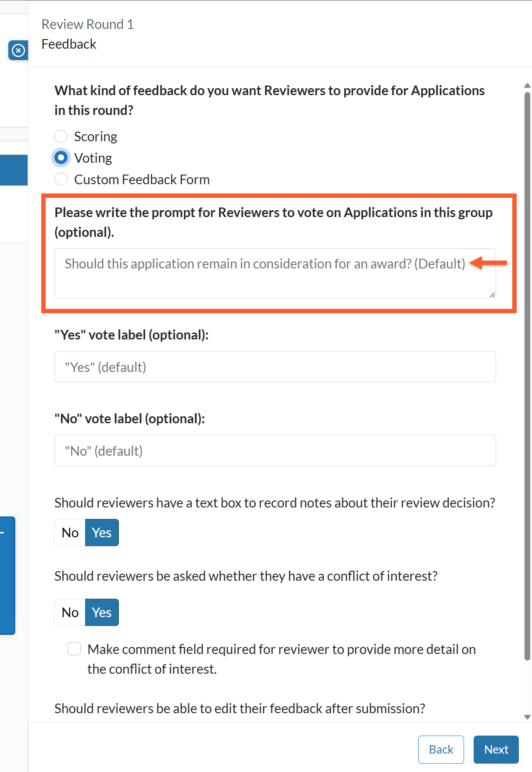532x772 pixels.
Task: Set conflict of interest toggle to Yes
Action: 102,612
